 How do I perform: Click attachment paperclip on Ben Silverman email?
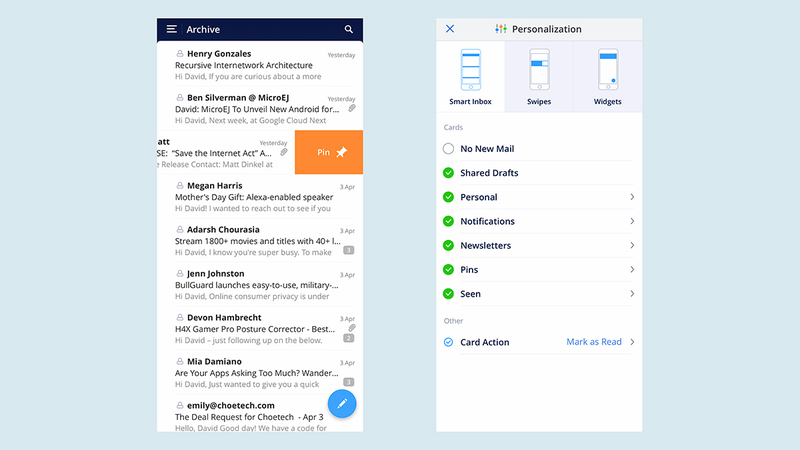point(352,109)
